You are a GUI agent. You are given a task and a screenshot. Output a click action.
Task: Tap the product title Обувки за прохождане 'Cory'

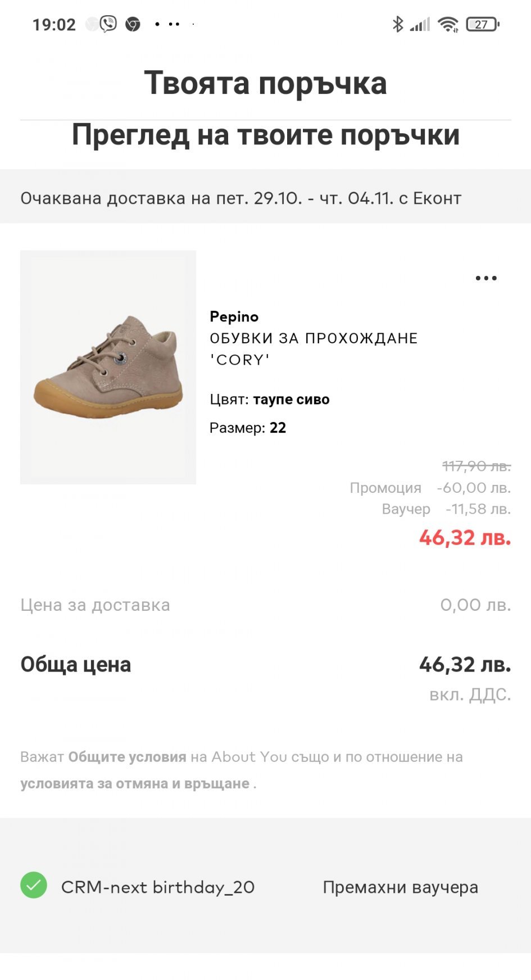313,349
